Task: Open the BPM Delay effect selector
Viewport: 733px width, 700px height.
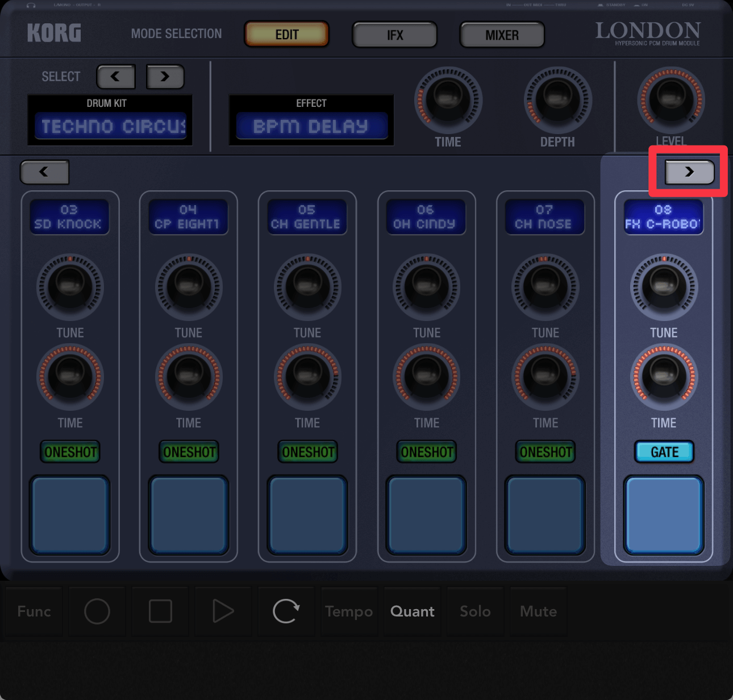Action: 311,126
